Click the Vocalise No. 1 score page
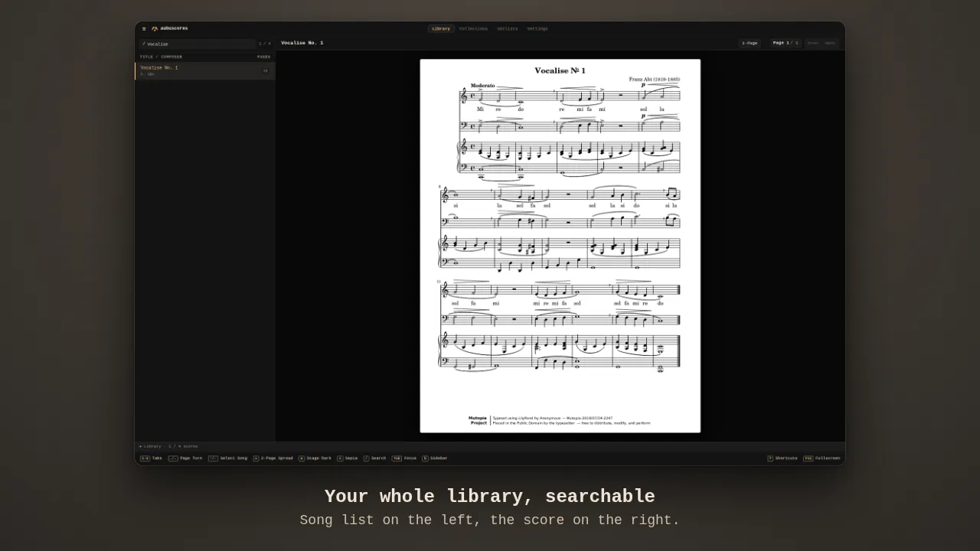 [x=560, y=246]
